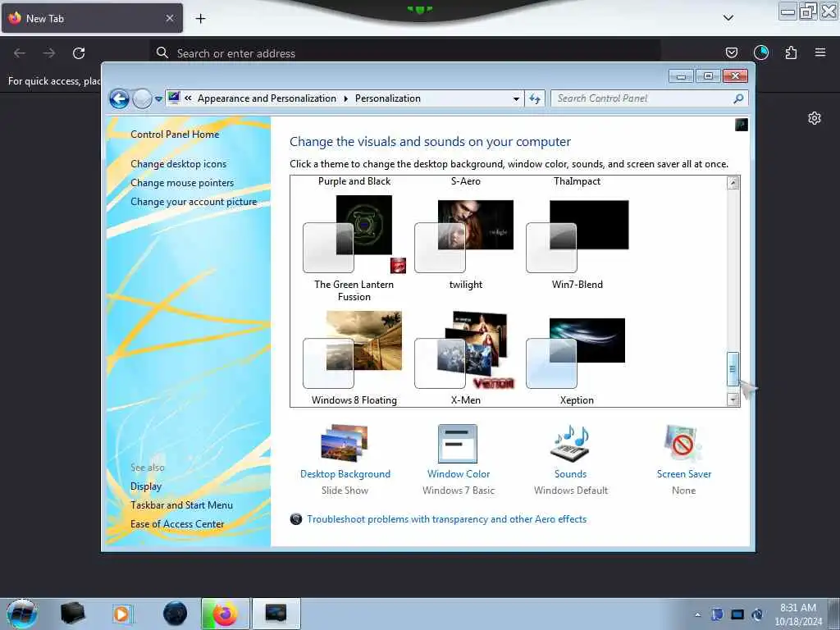Click the Control Panel back arrow button

[119, 98]
